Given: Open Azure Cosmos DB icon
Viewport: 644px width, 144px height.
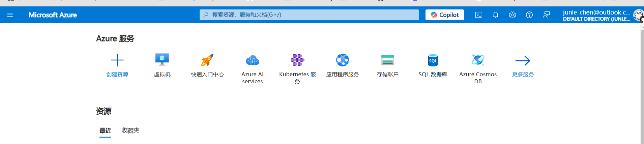Looking at the screenshot, I should coord(478,60).
